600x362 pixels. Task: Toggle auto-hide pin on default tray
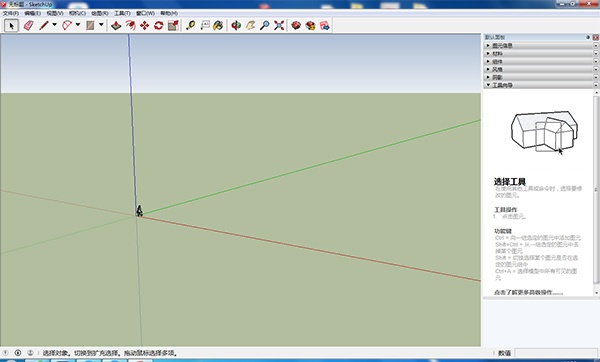click(x=588, y=37)
